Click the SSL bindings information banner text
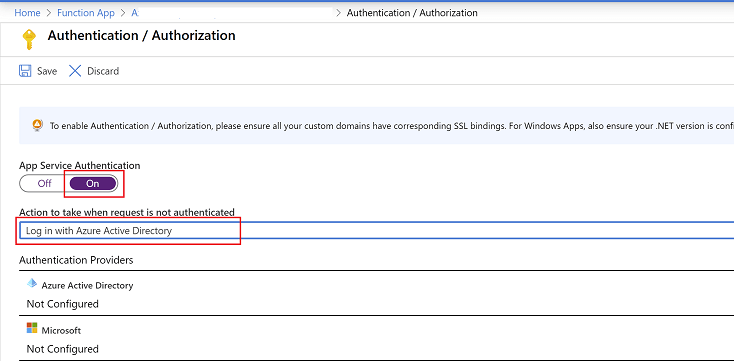The image size is (734, 361). (391, 126)
